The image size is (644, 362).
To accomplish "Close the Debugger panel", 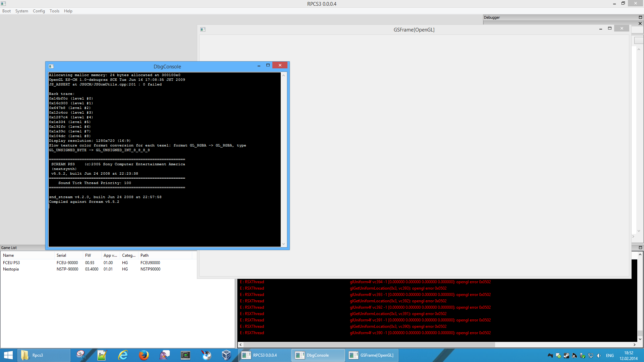I will coord(640,23).
